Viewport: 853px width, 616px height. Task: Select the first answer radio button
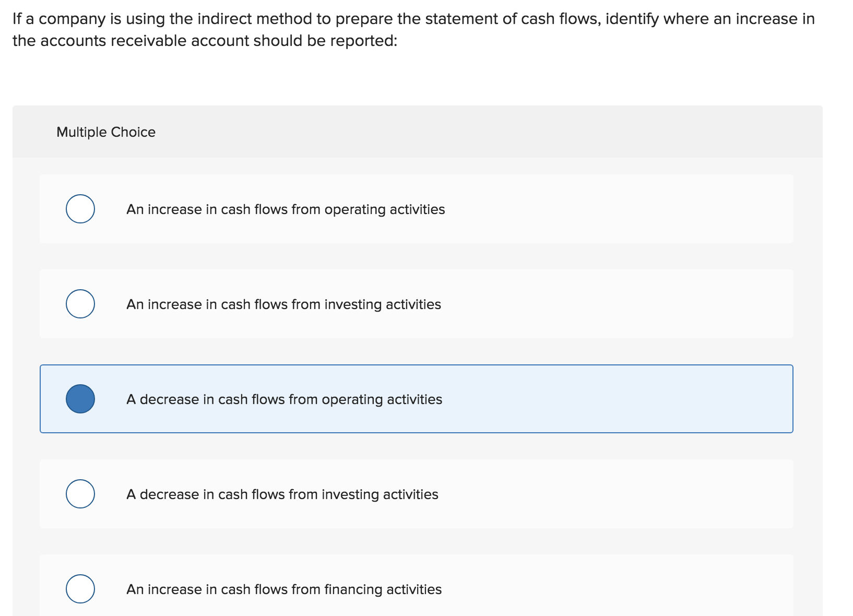click(80, 209)
